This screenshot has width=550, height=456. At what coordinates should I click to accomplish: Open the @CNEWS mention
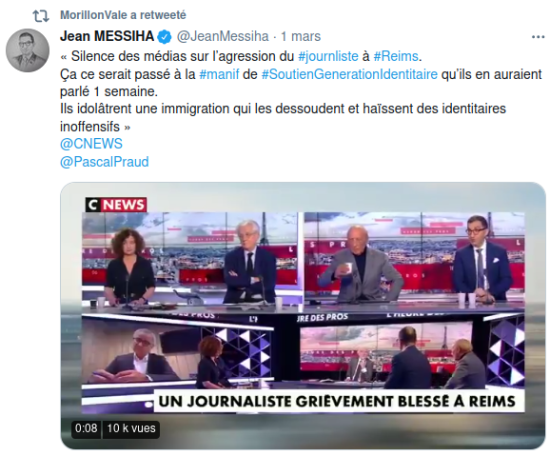(91, 144)
